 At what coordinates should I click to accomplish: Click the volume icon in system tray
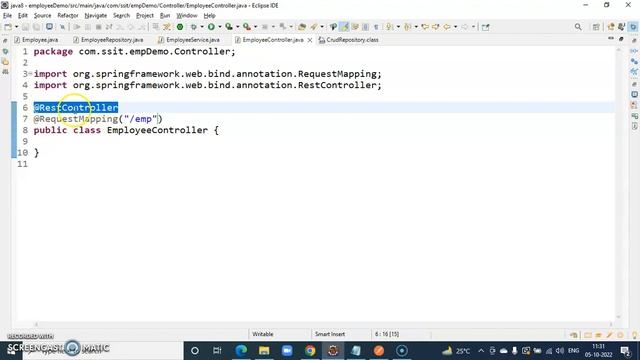pyautogui.click(x=560, y=351)
